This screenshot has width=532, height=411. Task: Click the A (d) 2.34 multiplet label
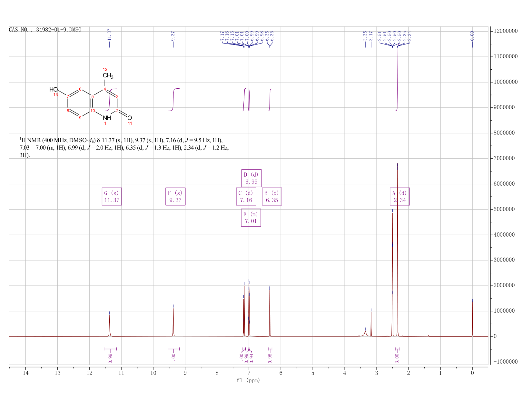pyautogui.click(x=400, y=196)
